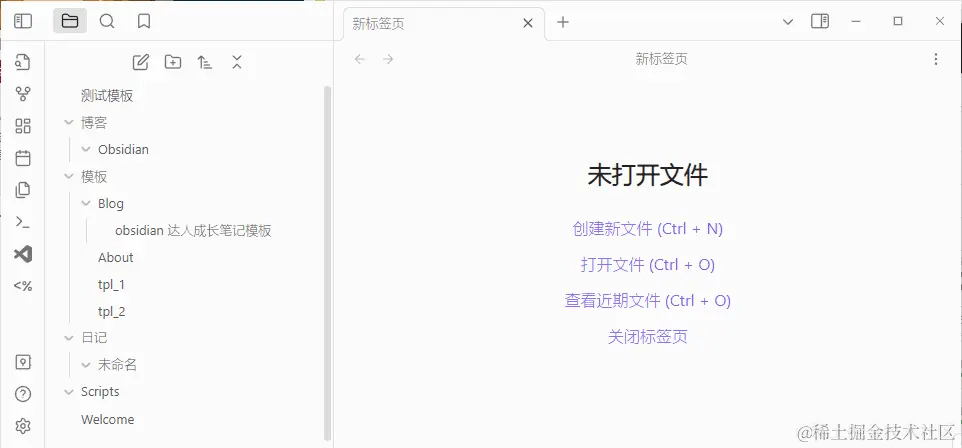The height and width of the screenshot is (448, 962).
Task: Click the insert template ribbon icon
Action: click(23, 190)
